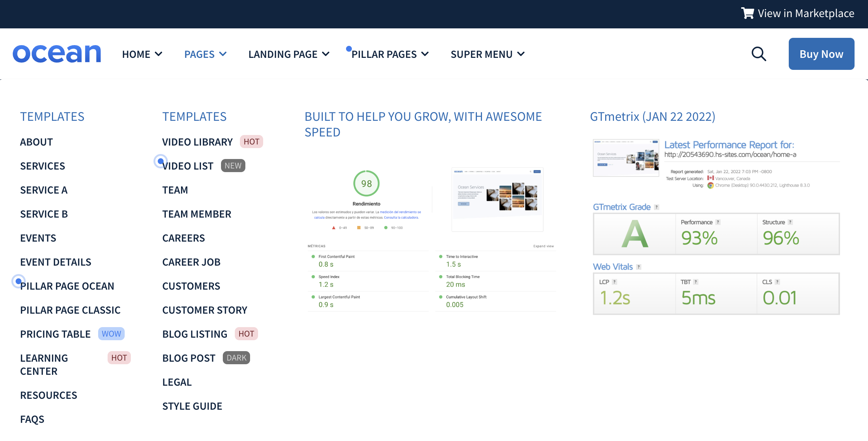This screenshot has width=868, height=441.
Task: Click the Performance question mark icon
Action: coord(717,222)
